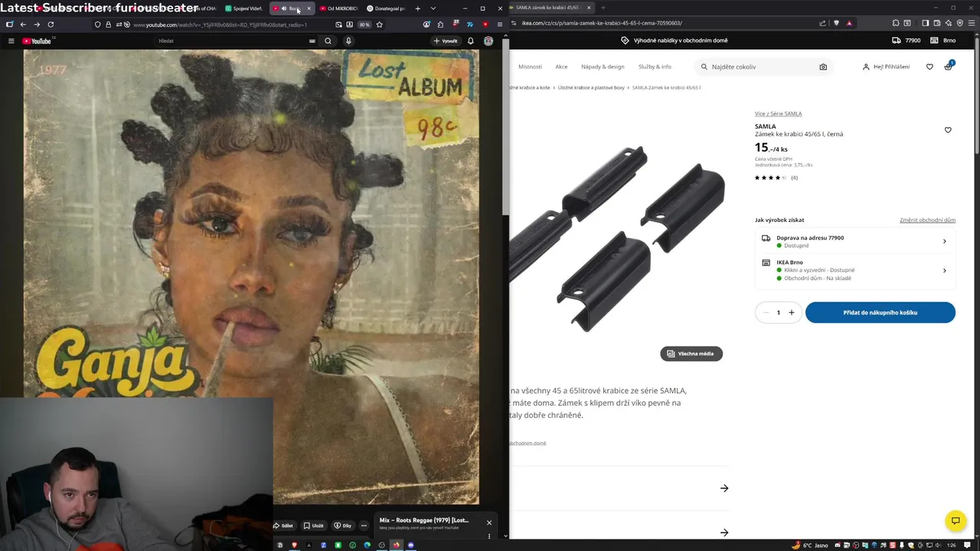Click the YouTube search magnifier button

pyautogui.click(x=328, y=41)
